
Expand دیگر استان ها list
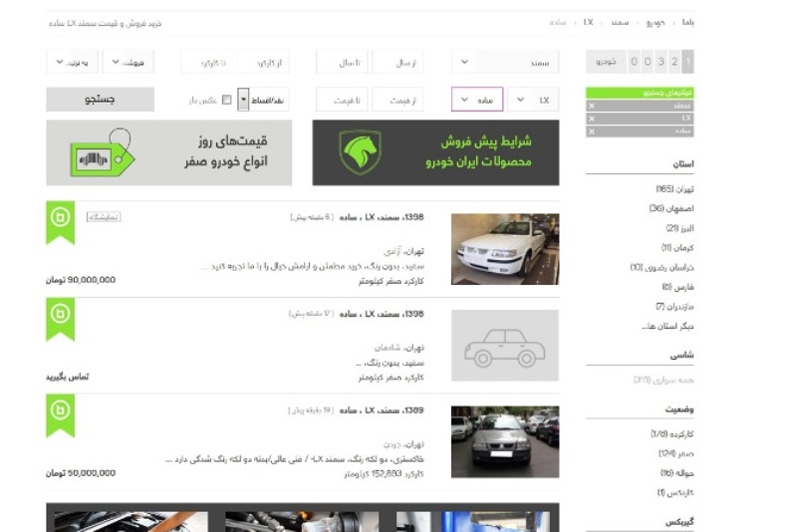(x=667, y=326)
